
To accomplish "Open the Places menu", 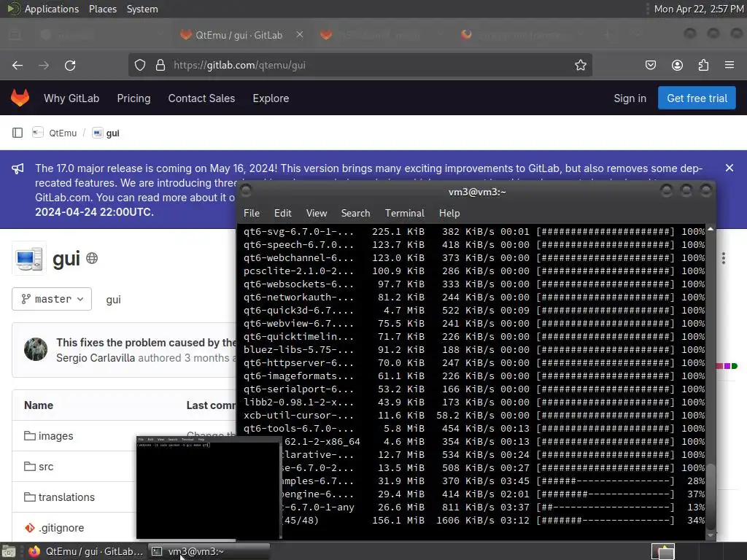I will 102,9.
